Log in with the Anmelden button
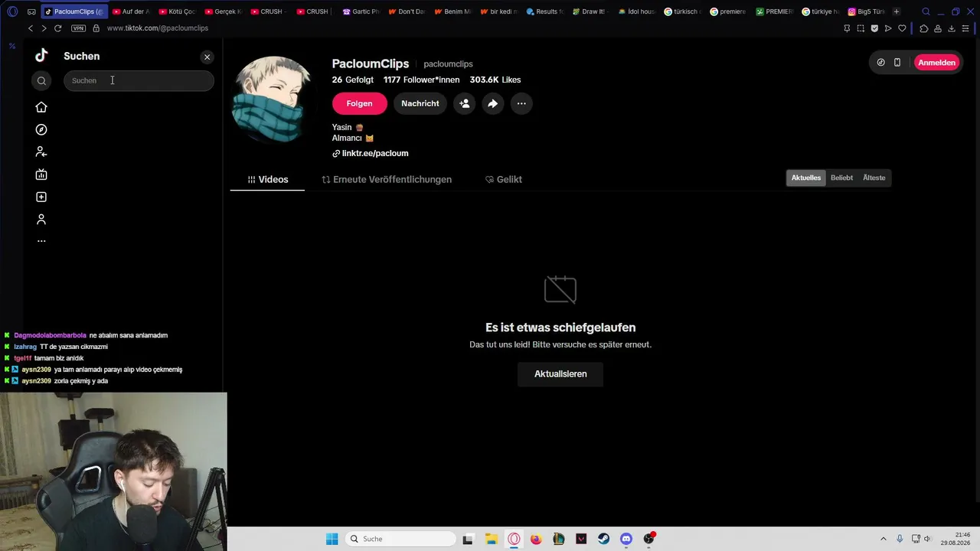The height and width of the screenshot is (551, 980). coord(936,63)
